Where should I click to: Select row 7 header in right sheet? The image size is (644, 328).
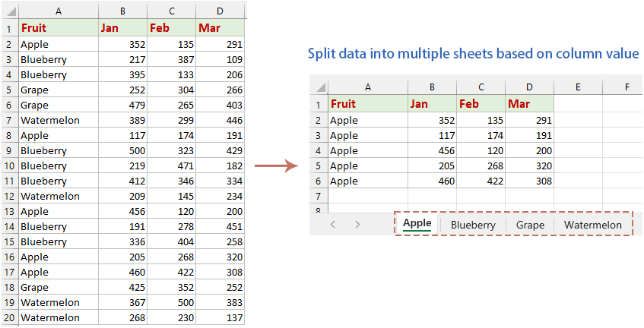pyautogui.click(x=319, y=196)
